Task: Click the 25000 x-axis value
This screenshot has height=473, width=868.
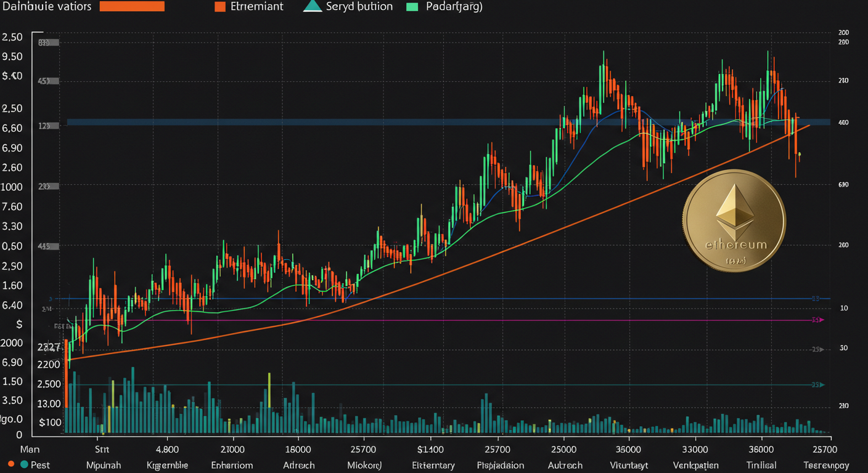Action: pyautogui.click(x=563, y=449)
